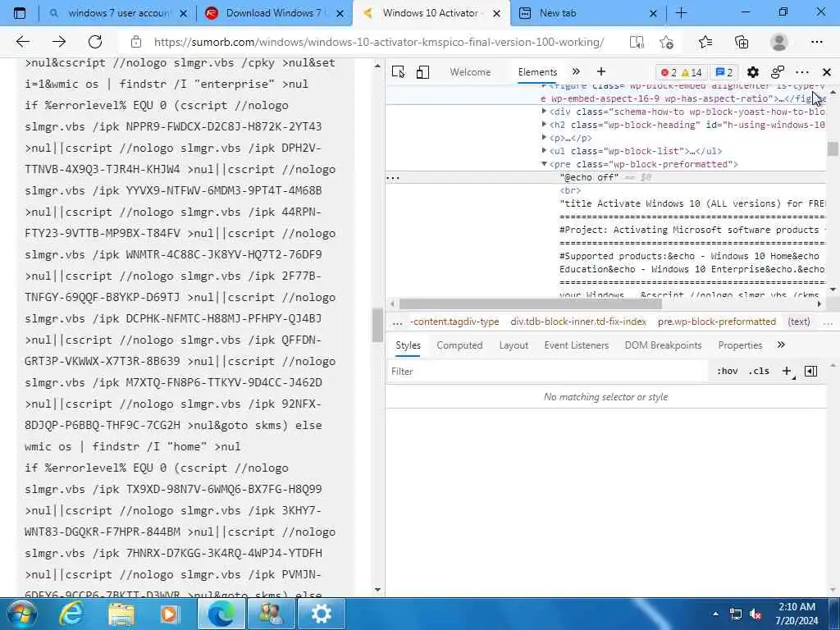Open the Event Listeners pane tab
This screenshot has height=630, width=840.
coord(577,345)
